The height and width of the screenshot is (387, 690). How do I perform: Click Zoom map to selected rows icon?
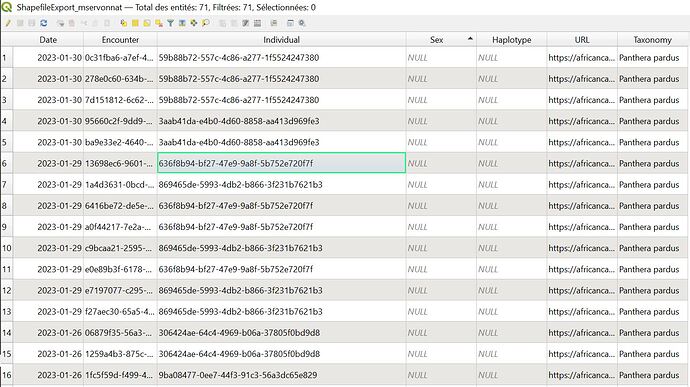pyautogui.click(x=205, y=23)
